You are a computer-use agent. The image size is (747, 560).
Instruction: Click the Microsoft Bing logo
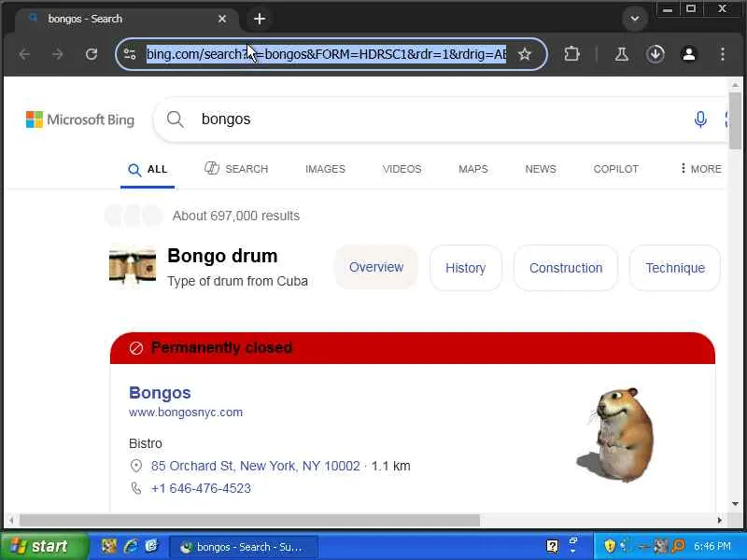click(x=80, y=119)
